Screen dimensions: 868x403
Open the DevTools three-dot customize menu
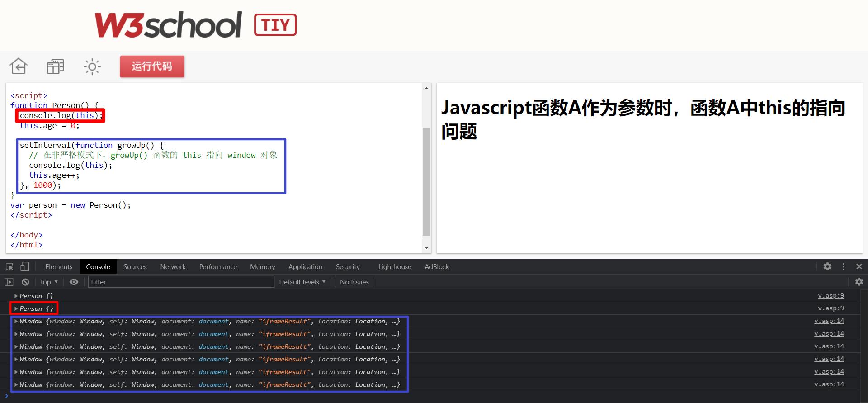844,267
